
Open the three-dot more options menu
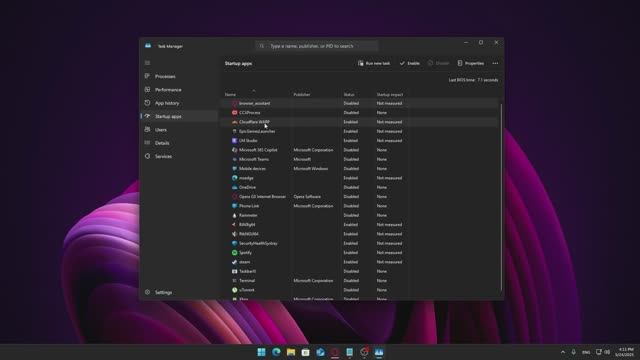tap(495, 63)
